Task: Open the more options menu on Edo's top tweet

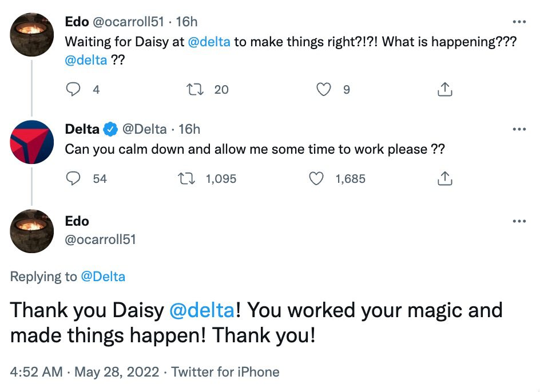Action: click(520, 21)
